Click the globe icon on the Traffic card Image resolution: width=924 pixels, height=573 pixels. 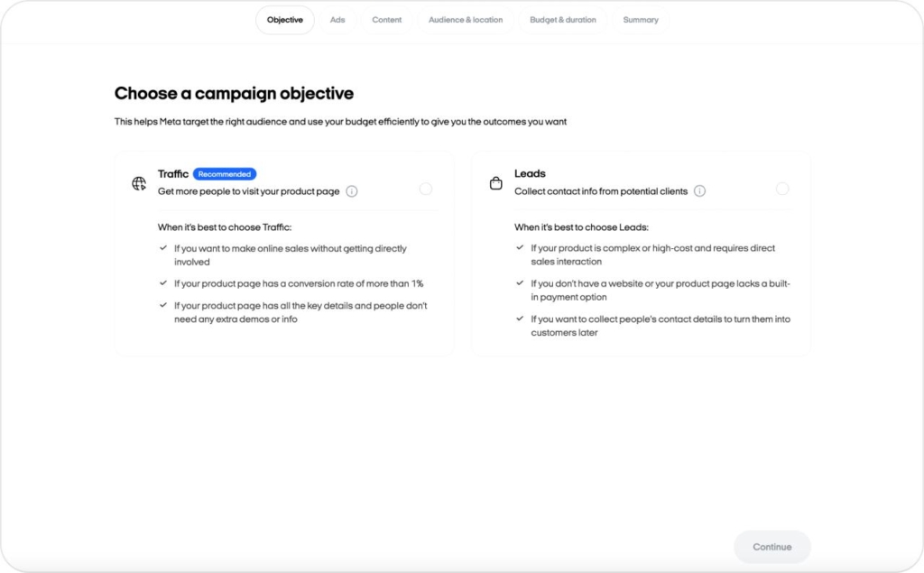click(139, 183)
